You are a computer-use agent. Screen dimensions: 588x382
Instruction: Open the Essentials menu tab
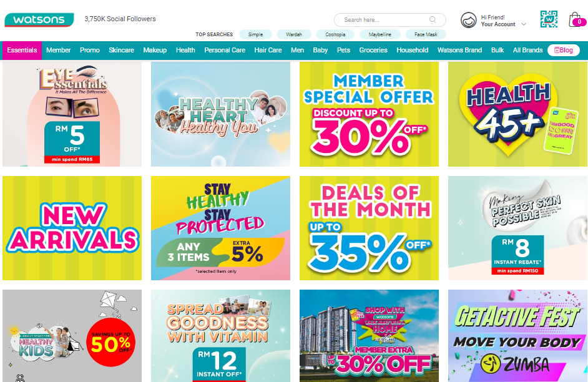22,50
